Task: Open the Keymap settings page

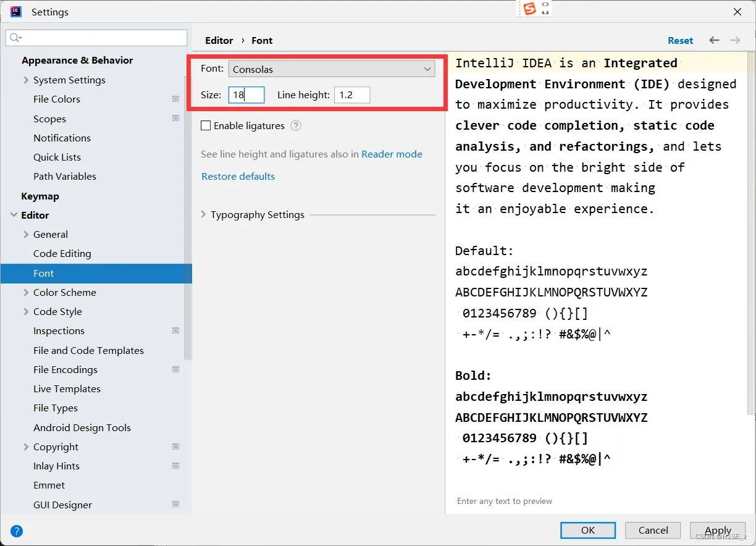Action: pos(40,196)
